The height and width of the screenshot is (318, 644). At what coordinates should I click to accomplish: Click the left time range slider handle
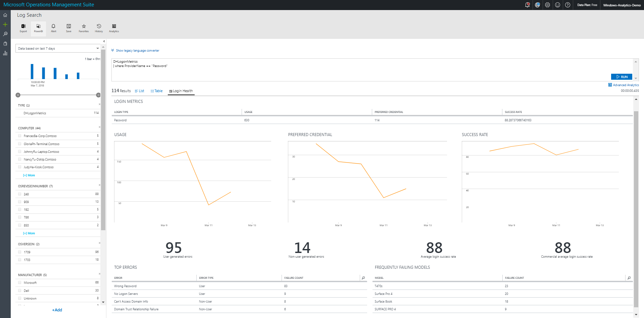coord(18,95)
